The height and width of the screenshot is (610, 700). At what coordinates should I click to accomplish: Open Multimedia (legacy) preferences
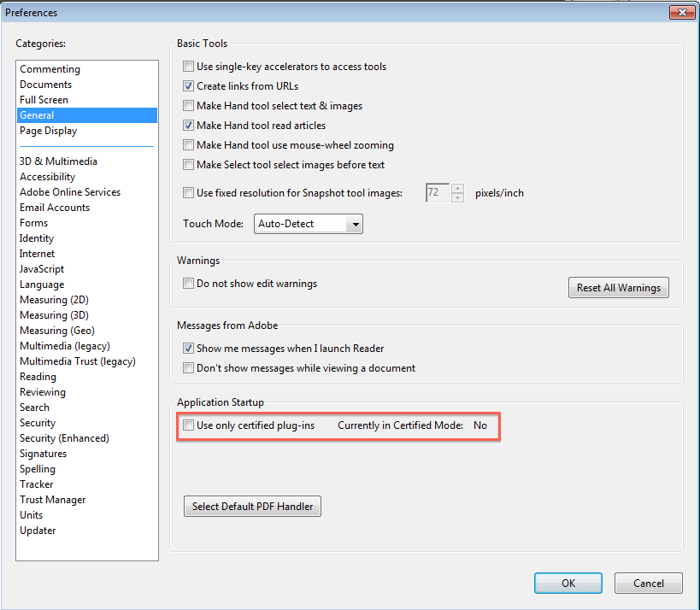(87, 346)
